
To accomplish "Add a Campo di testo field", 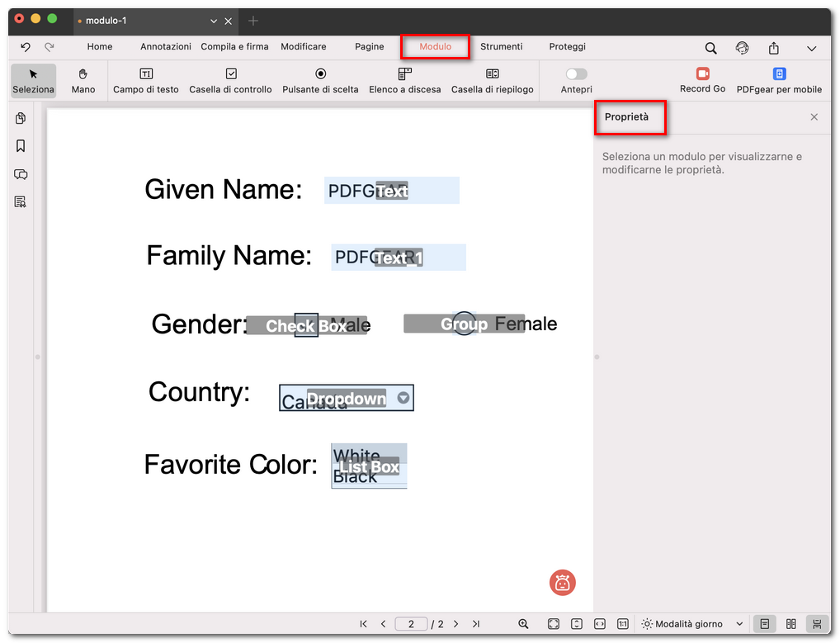I will point(146,80).
